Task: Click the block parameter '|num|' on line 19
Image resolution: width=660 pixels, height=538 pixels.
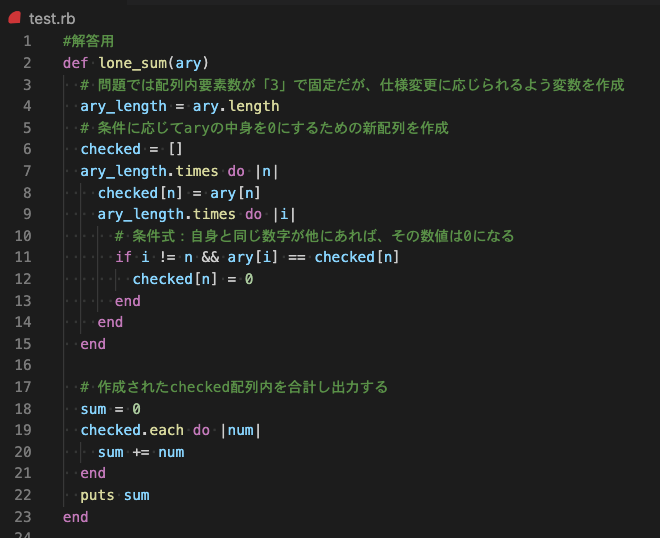Action: click(241, 431)
